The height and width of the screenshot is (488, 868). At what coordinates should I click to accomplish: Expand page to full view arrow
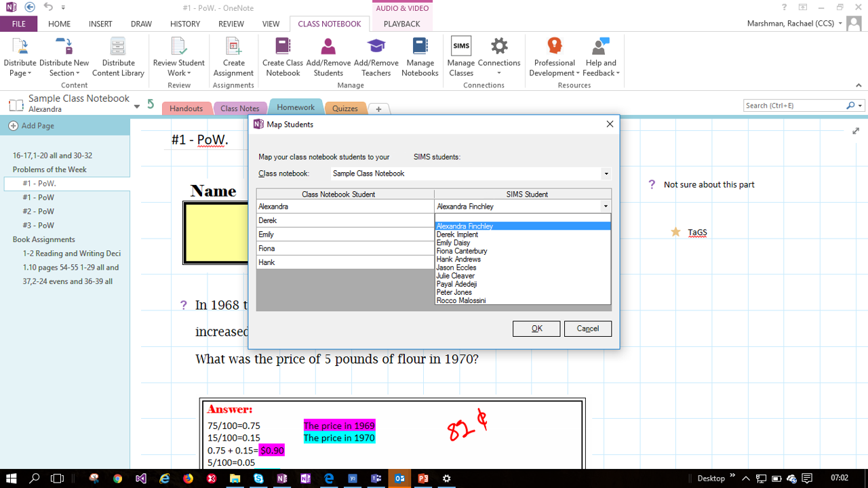tap(856, 131)
